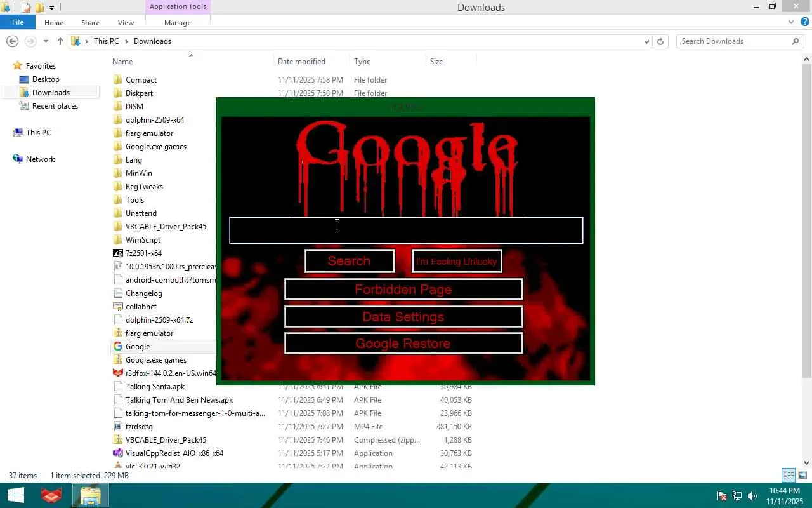Screen dimensions: 812x508
Task: Sort files by the Size column header
Action: coord(451,62)
